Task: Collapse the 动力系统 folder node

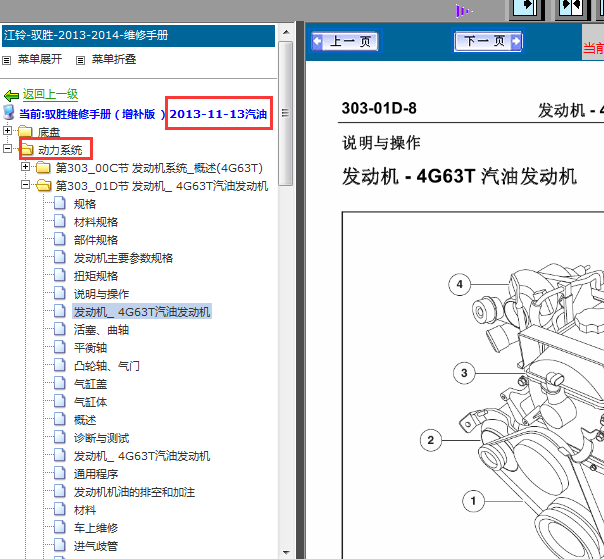Action: tap(7, 148)
